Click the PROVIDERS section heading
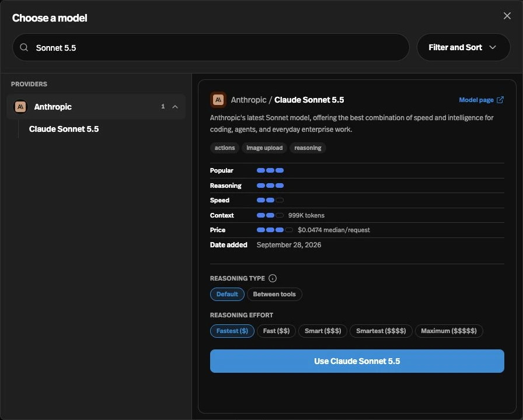The width and height of the screenshot is (523, 420). click(x=29, y=84)
